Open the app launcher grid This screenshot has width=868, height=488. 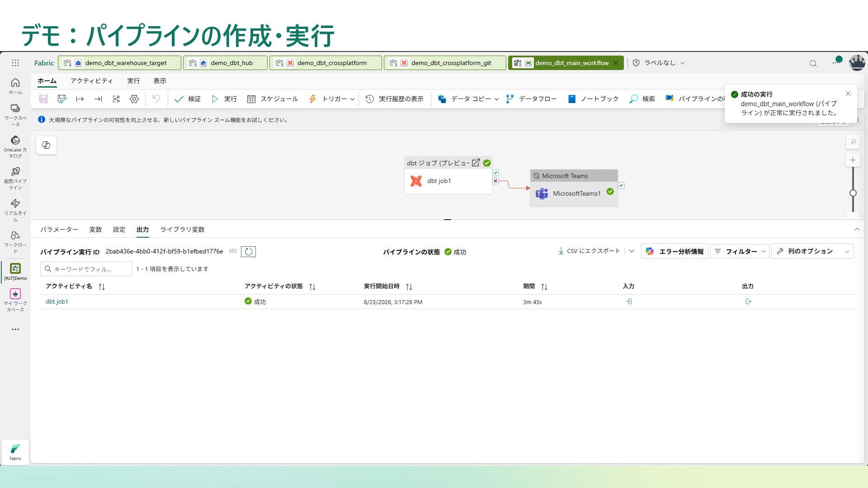tap(15, 63)
